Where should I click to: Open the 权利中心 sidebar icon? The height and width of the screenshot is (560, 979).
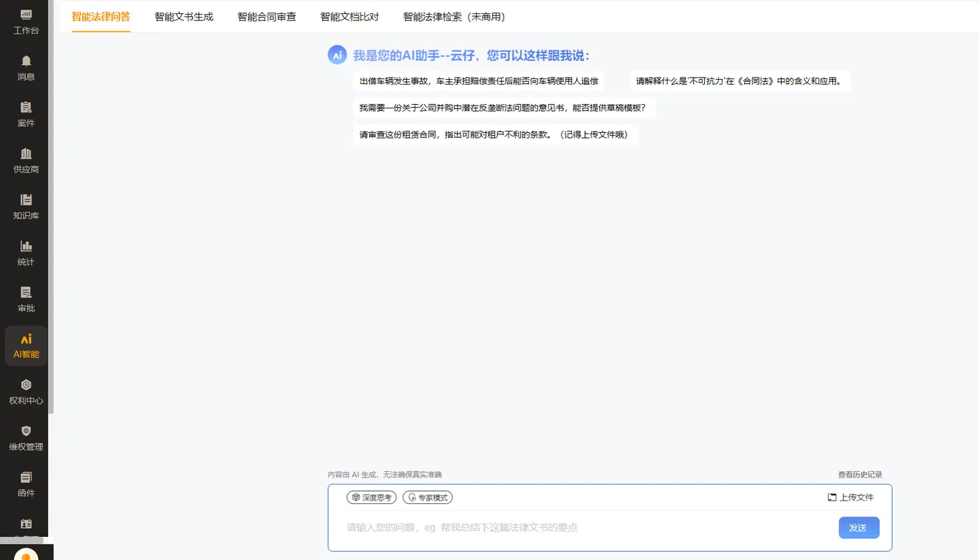click(x=26, y=385)
